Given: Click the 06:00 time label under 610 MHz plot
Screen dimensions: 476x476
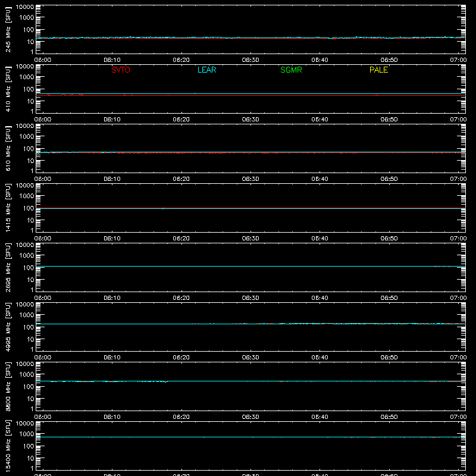Looking at the screenshot, I should [x=43, y=179].
